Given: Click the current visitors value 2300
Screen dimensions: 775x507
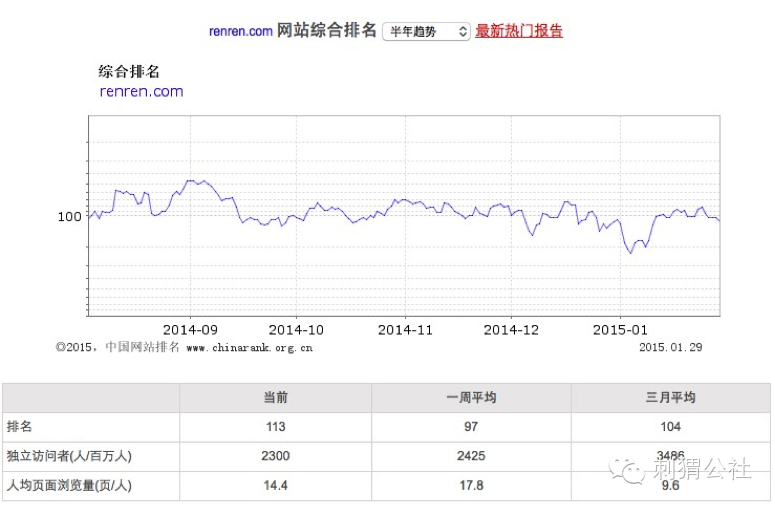Looking at the screenshot, I should [x=276, y=456].
